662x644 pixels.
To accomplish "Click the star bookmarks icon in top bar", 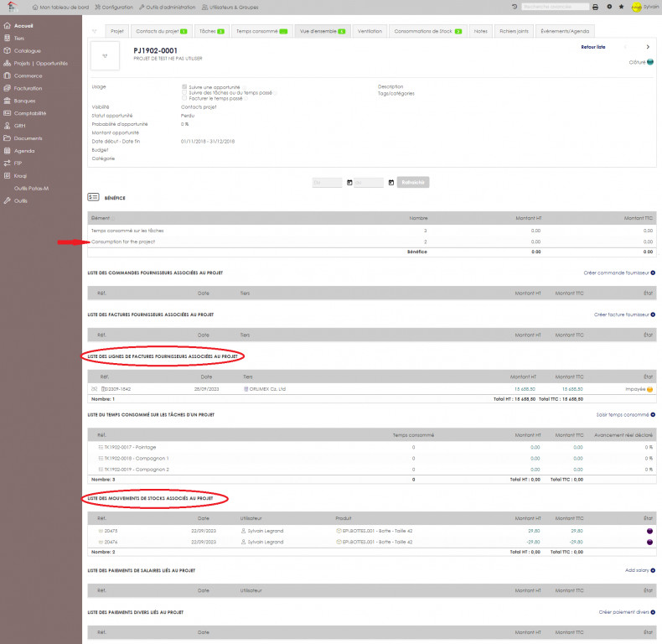I will [621, 7].
